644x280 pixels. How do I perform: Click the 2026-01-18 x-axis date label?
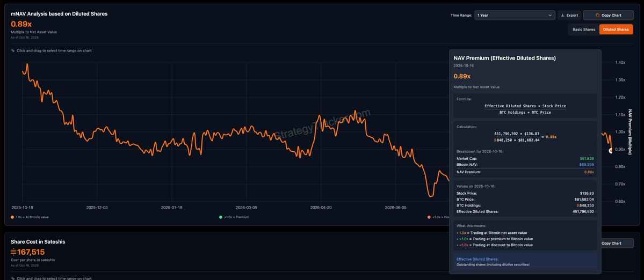[x=172, y=208]
